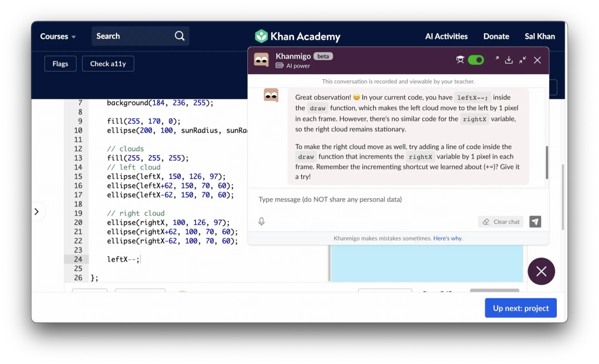Open the Courses dropdown menu

click(x=58, y=36)
